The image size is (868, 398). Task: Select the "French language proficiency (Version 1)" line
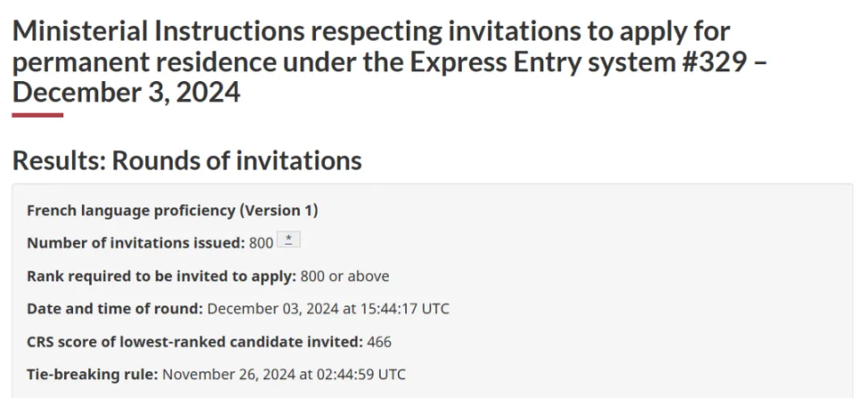172,211
